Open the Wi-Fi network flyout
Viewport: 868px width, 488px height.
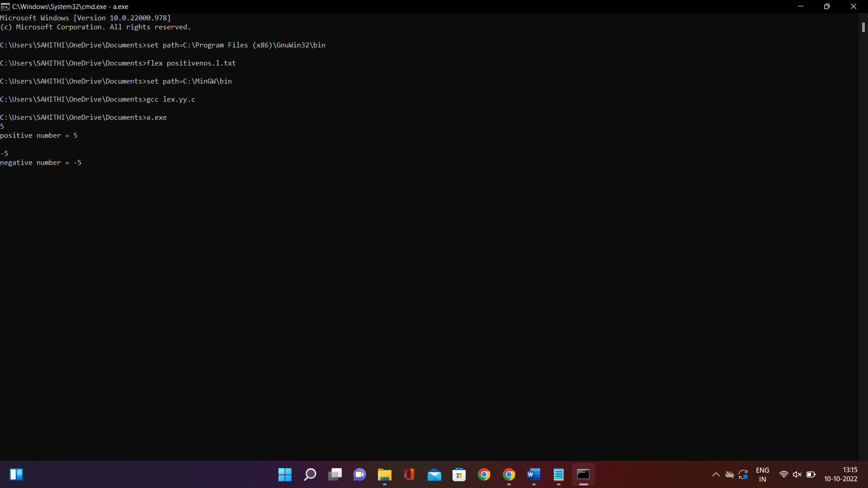(784, 474)
